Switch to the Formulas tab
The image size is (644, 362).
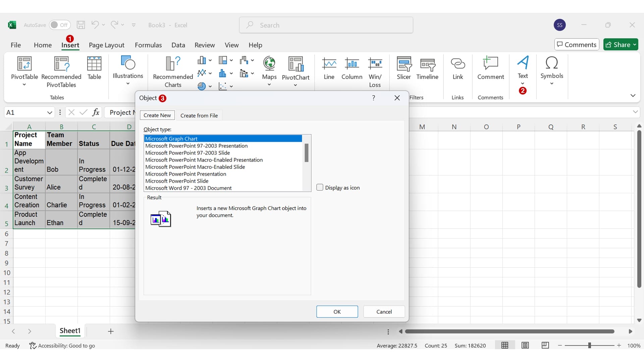tap(148, 45)
